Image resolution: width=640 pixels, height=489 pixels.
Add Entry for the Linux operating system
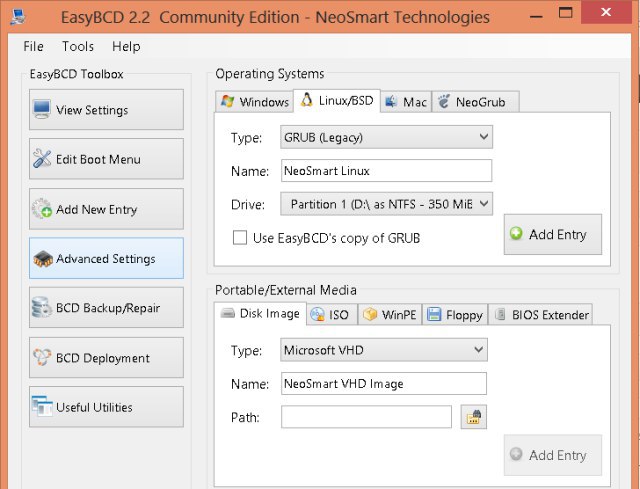tap(553, 234)
